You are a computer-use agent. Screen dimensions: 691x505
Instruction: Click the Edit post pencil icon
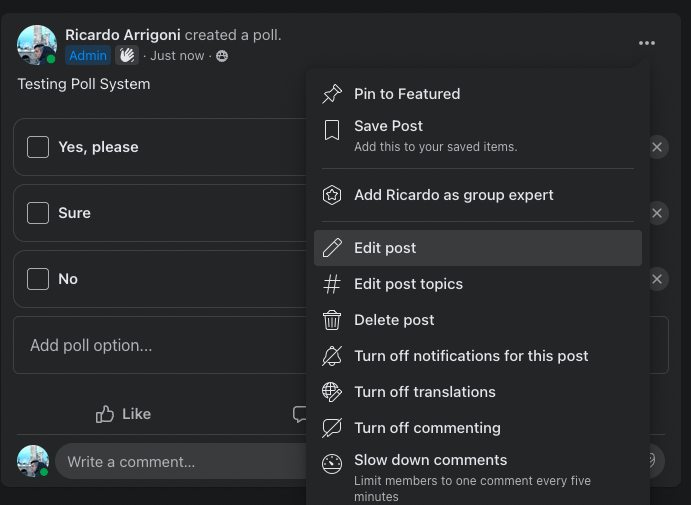[x=332, y=248]
